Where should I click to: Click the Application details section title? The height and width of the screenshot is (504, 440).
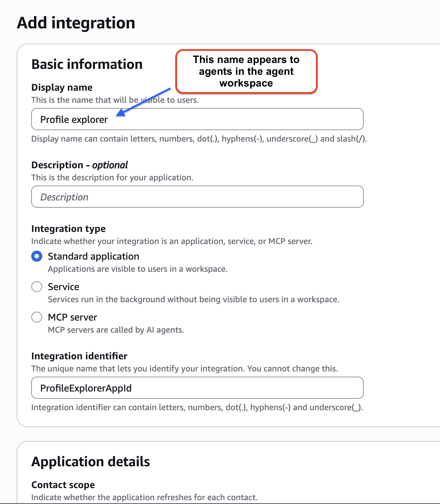coord(91,461)
